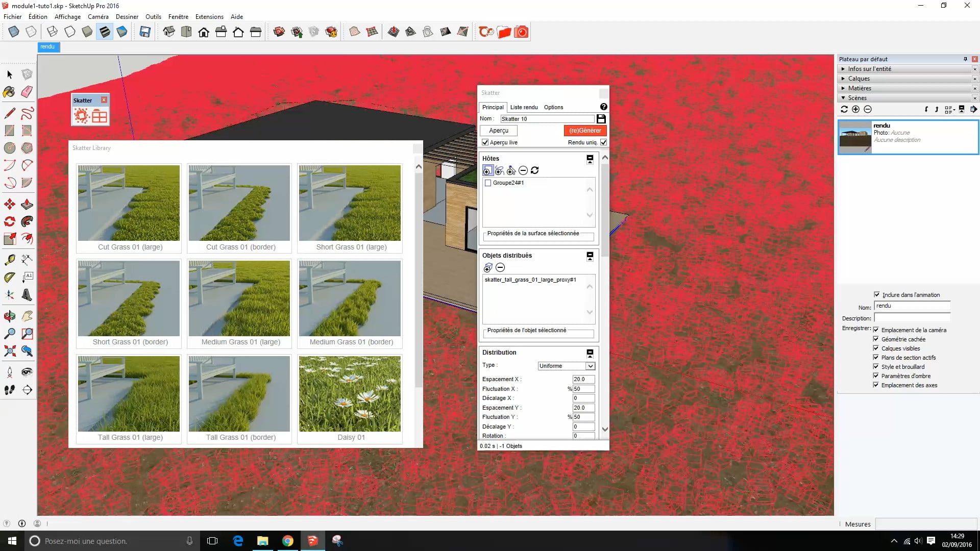This screenshot has height=551, width=980.
Task: Add a host surface in Hôtes
Action: click(x=487, y=170)
